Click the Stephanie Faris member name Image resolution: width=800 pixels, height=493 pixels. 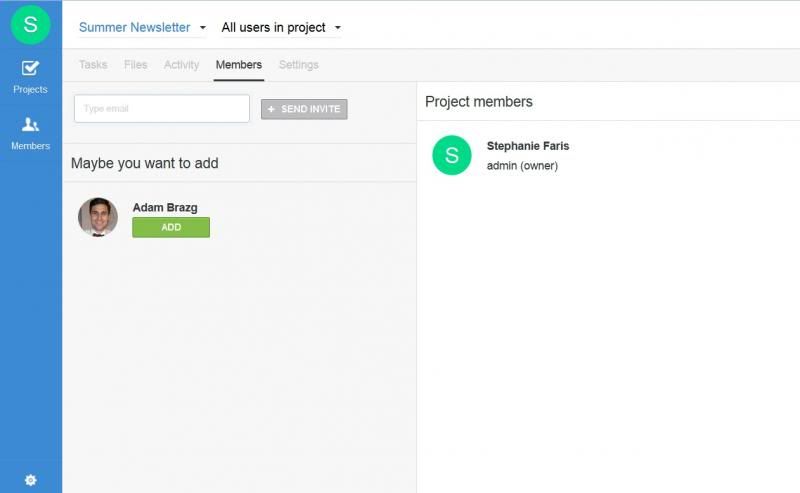528,146
